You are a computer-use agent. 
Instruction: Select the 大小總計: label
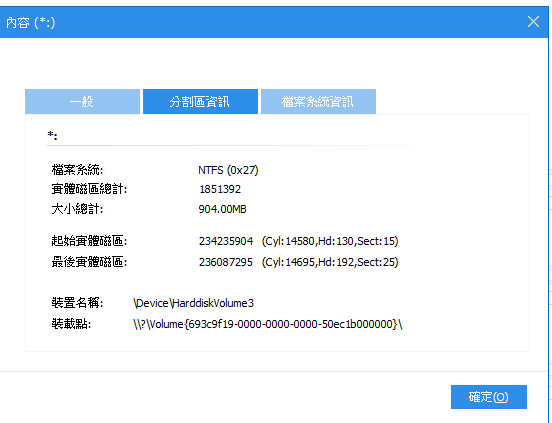tap(77, 209)
